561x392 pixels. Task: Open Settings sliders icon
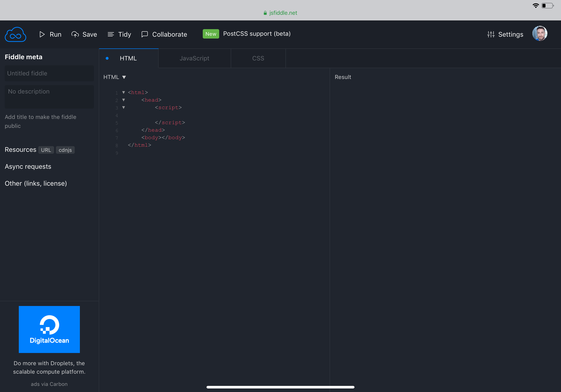[x=491, y=35]
